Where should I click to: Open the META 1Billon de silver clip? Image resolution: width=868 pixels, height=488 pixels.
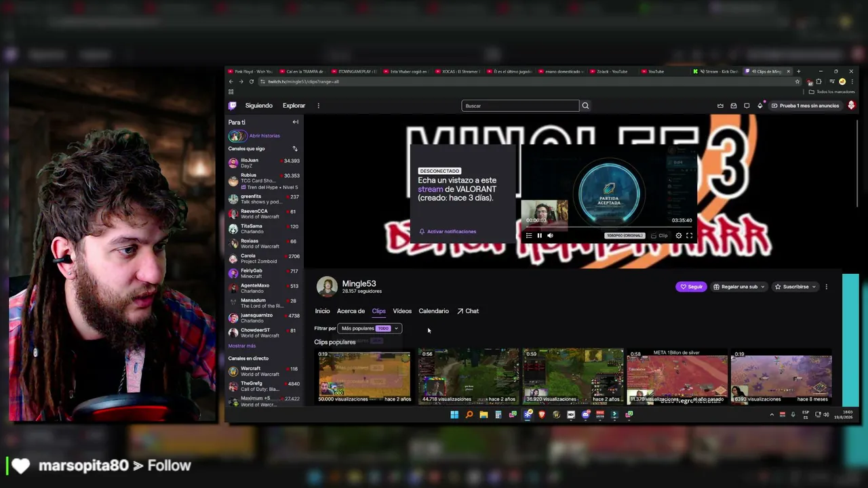(x=677, y=378)
